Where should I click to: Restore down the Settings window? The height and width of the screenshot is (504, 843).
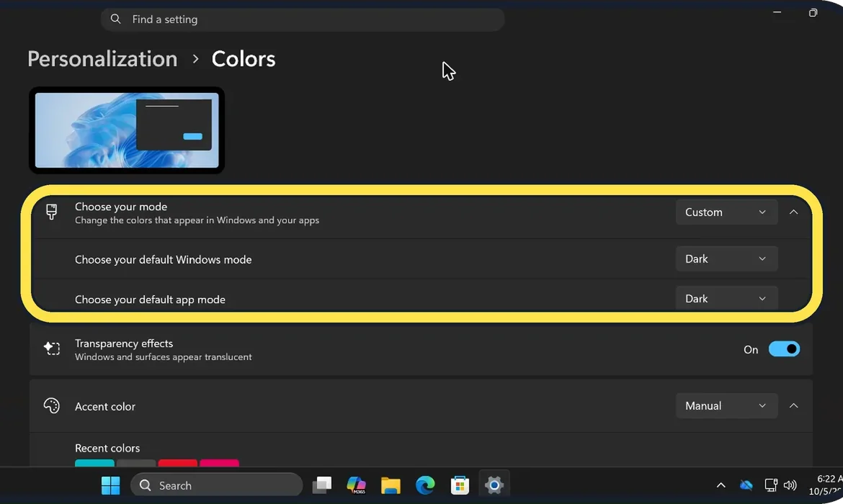813,12
